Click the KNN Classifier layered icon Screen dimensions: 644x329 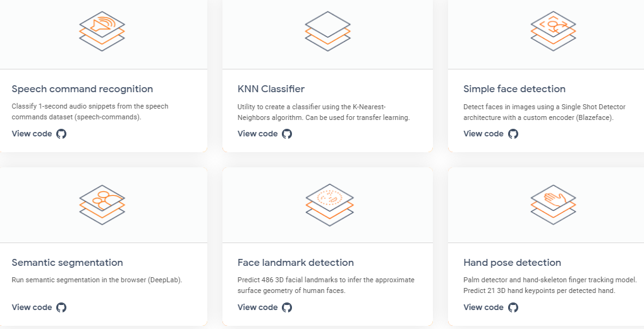327,30
